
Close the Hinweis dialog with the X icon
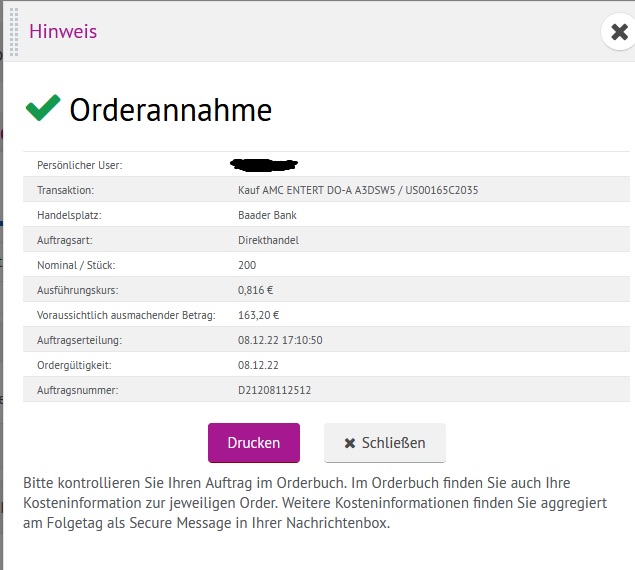coord(619,32)
